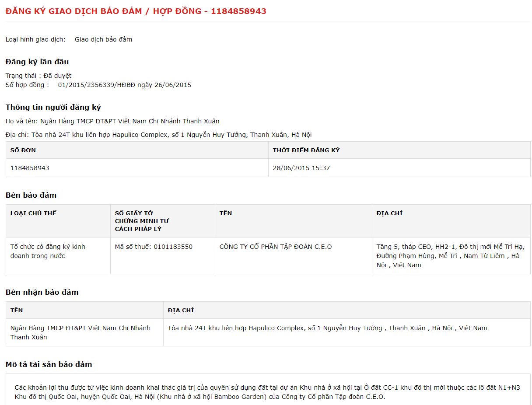Click the 'THỜI ĐIỂM ĐĂNG KÝ' column header
Screen dimensions: 532x405
(x=306, y=150)
